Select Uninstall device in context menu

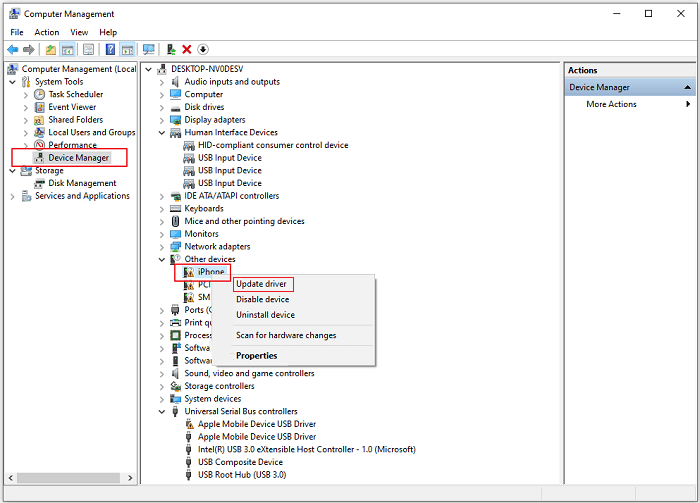coord(265,315)
